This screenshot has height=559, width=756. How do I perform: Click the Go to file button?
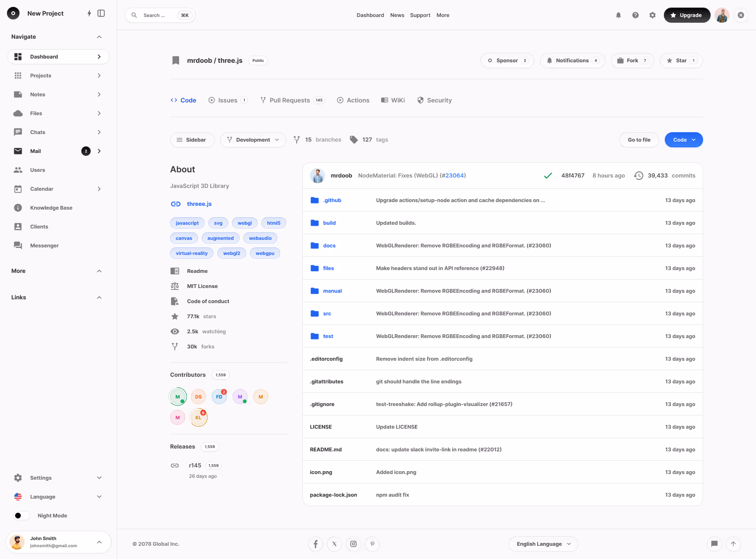639,140
